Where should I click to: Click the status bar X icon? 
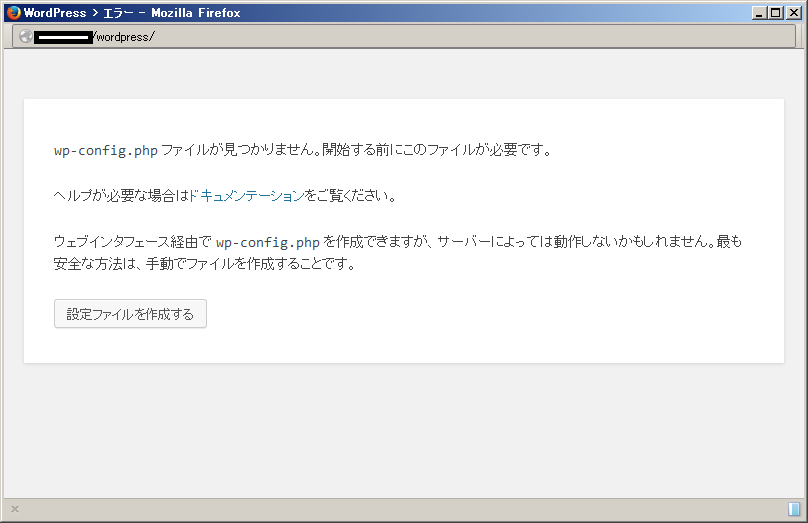tap(15, 509)
